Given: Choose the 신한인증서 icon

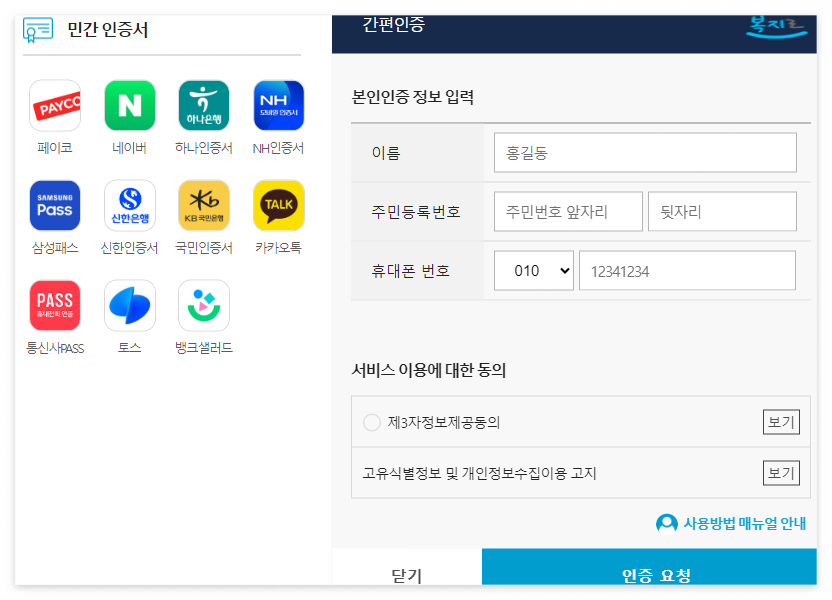Looking at the screenshot, I should point(129,205).
